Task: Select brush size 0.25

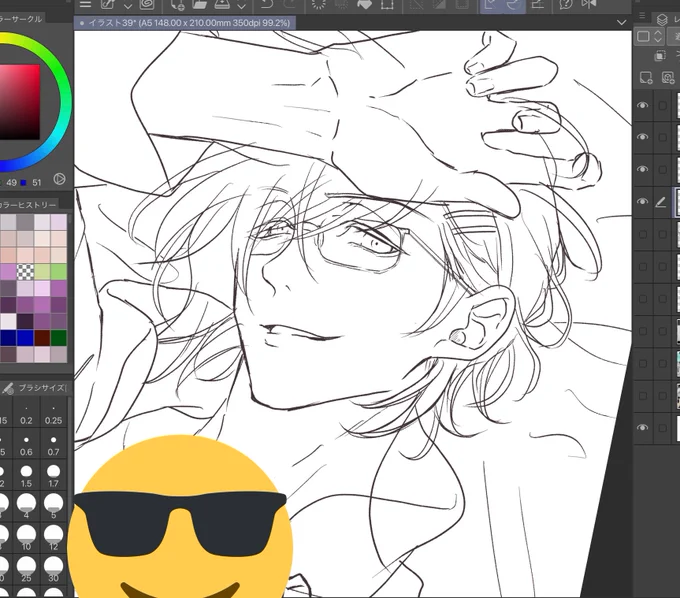Action: [53, 414]
